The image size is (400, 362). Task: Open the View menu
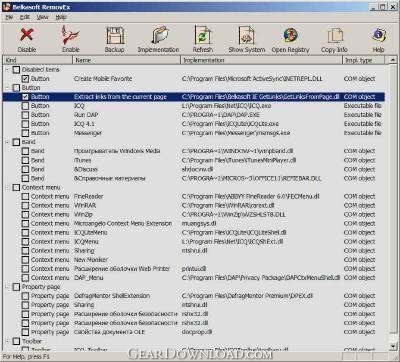43,17
